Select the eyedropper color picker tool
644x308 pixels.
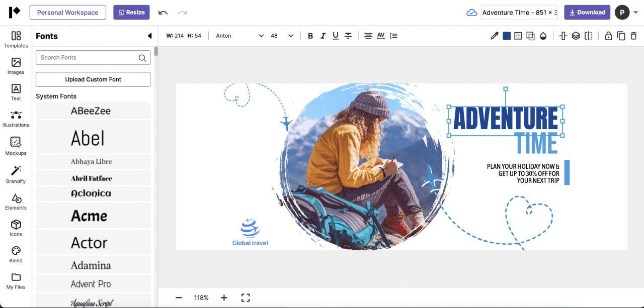pyautogui.click(x=494, y=36)
